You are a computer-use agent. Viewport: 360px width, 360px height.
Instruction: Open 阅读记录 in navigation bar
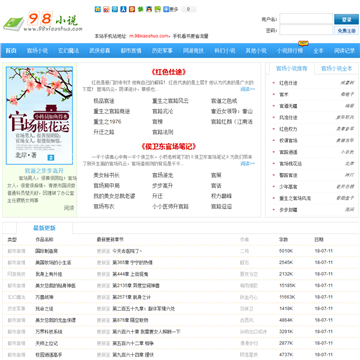click(344, 51)
